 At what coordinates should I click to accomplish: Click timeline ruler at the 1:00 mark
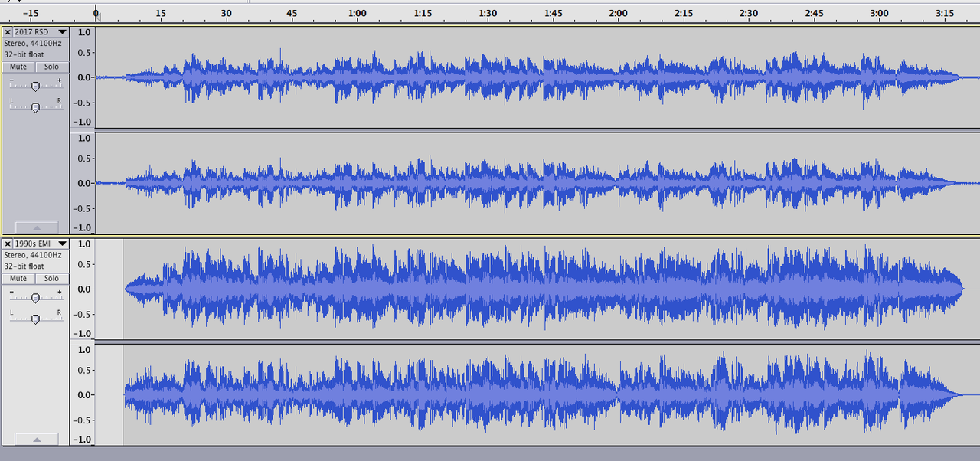357,13
